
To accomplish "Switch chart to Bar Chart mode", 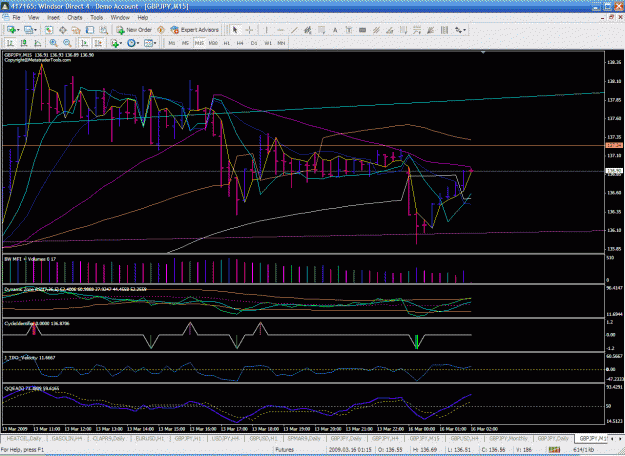I will click(x=10, y=43).
